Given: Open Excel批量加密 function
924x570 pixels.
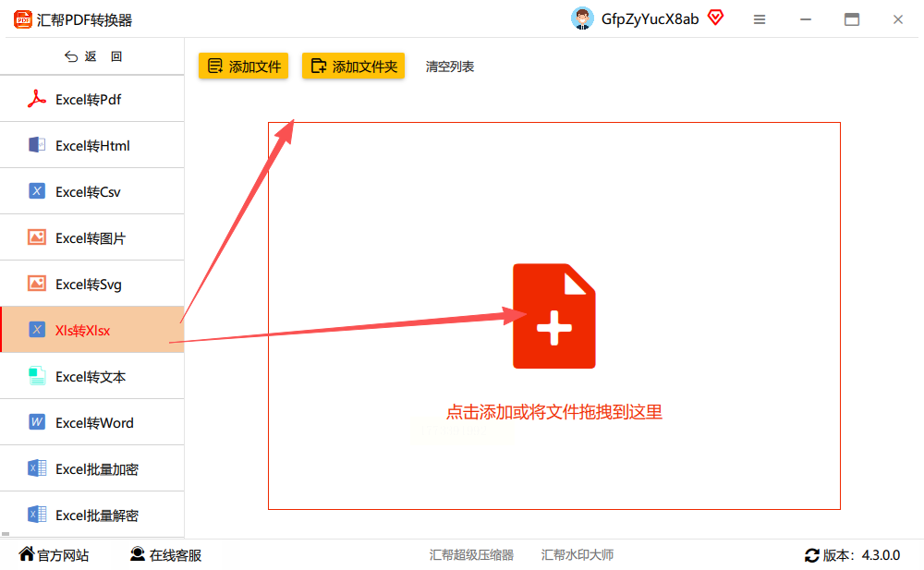Looking at the screenshot, I should (x=91, y=468).
